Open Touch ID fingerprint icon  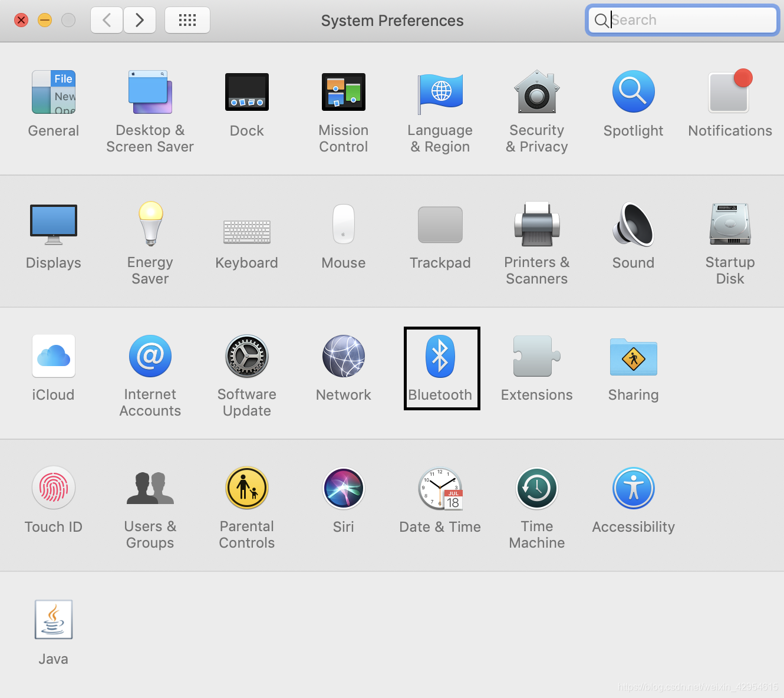(54, 488)
